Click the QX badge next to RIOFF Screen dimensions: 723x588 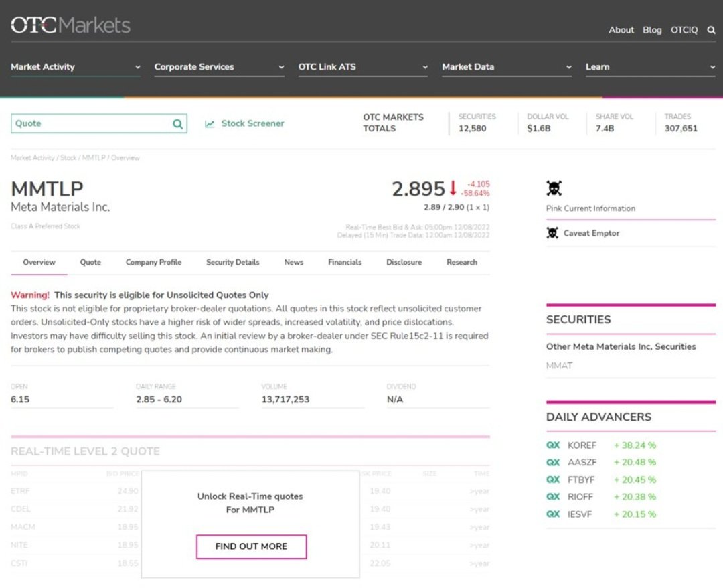point(553,497)
